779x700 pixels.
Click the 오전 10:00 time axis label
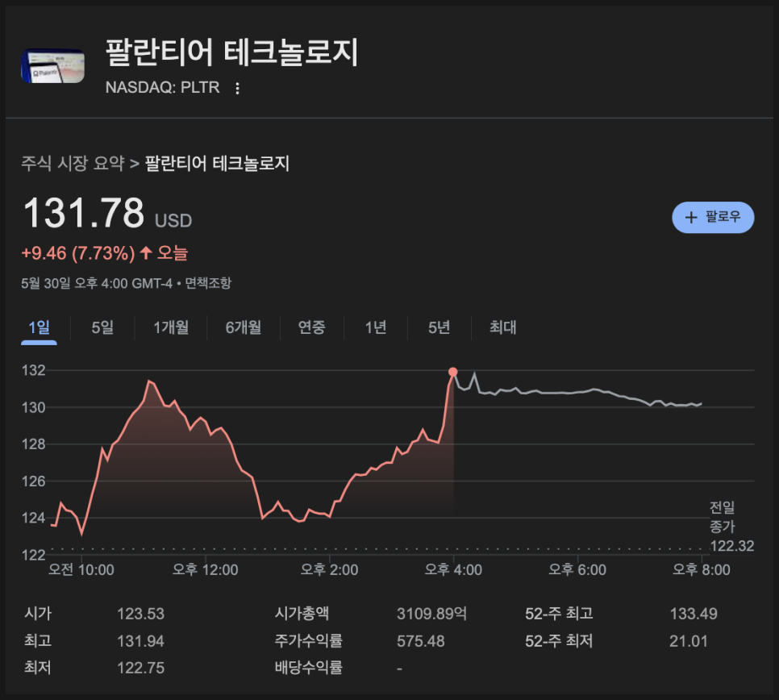pyautogui.click(x=81, y=569)
